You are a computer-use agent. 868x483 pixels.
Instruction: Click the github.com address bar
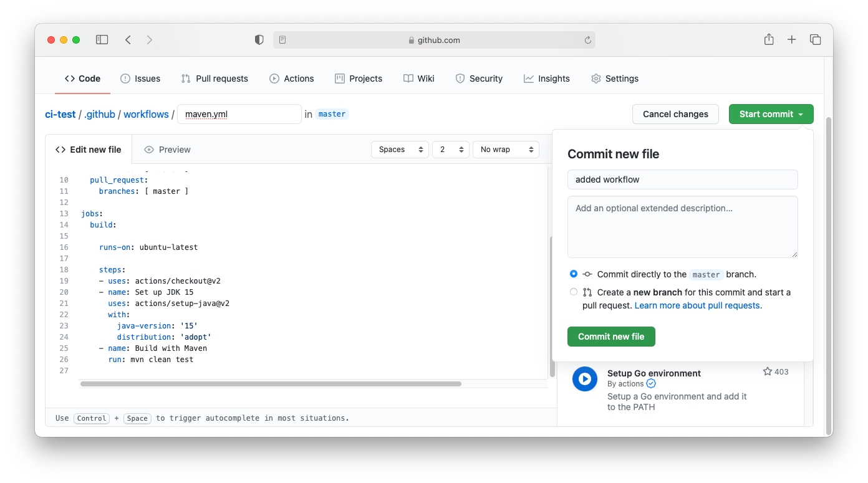click(x=434, y=40)
